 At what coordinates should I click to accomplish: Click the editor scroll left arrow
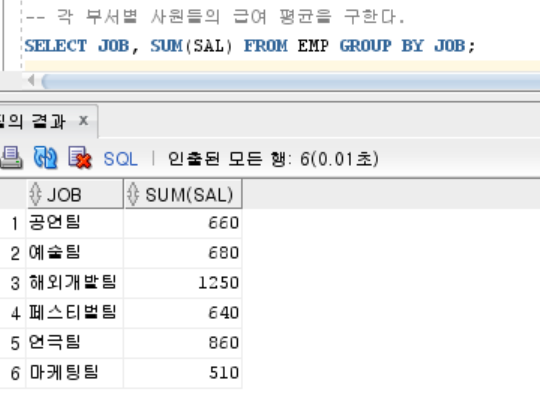(31, 81)
